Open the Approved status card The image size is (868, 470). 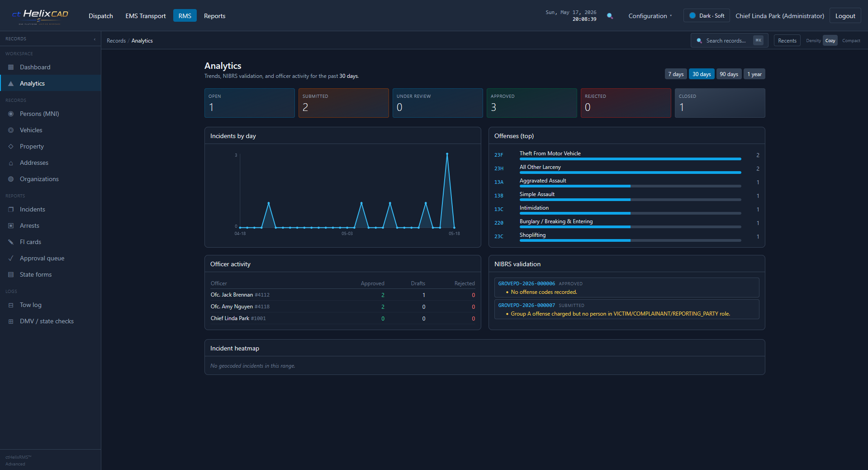point(532,103)
